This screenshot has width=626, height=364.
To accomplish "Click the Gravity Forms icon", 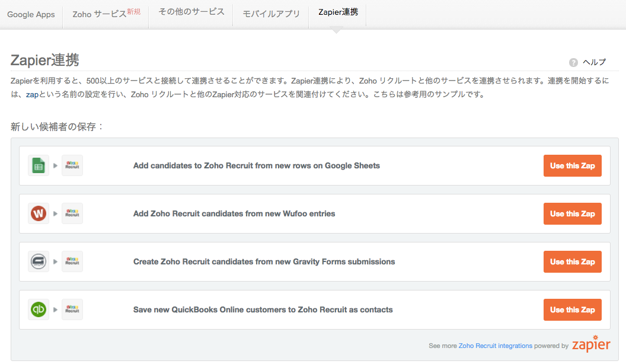I will click(x=39, y=261).
